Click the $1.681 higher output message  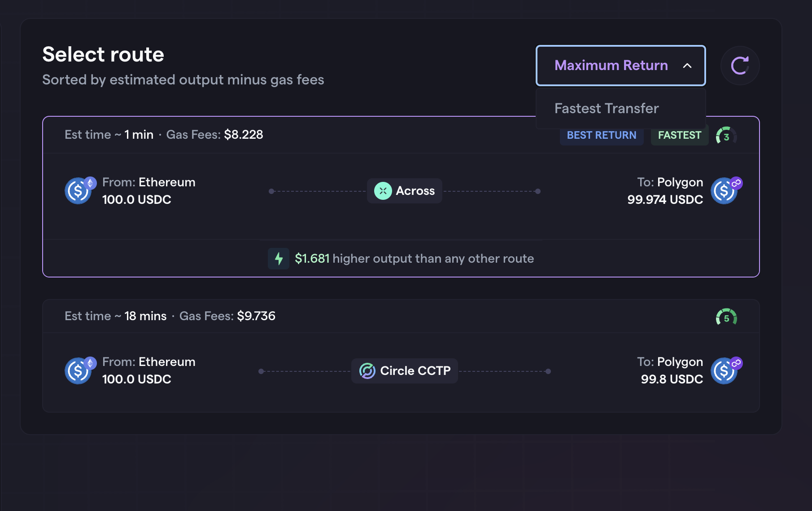tap(414, 259)
